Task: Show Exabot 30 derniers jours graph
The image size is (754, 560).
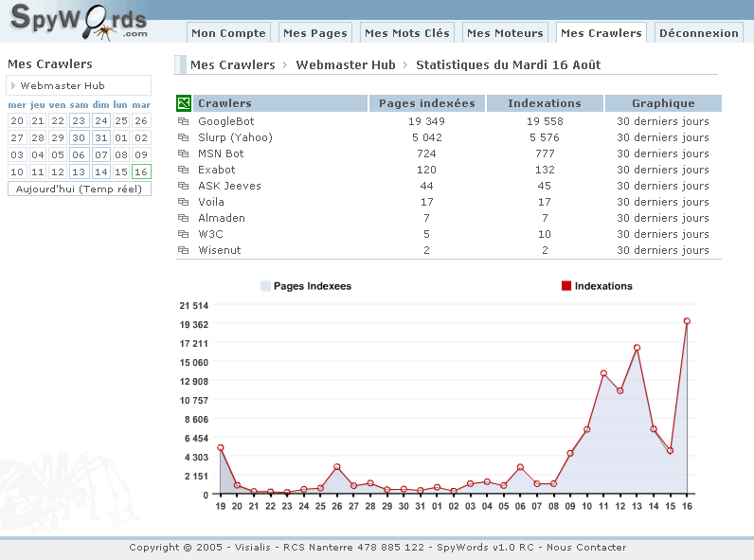Action: point(663,170)
